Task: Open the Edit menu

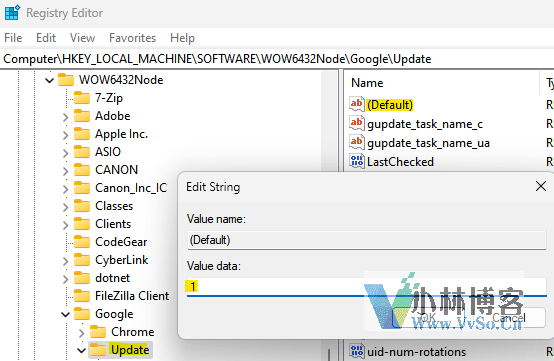Action: click(x=46, y=38)
